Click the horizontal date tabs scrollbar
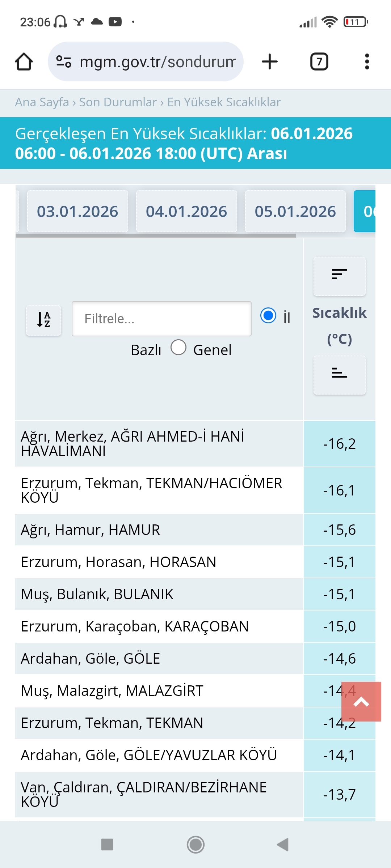This screenshot has width=391, height=868. click(x=156, y=235)
